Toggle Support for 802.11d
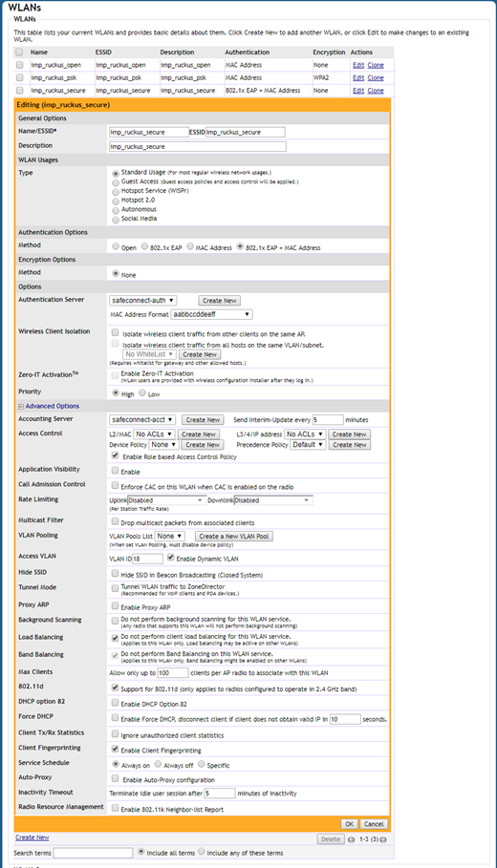Image resolution: width=497 pixels, height=868 pixels. (x=116, y=688)
